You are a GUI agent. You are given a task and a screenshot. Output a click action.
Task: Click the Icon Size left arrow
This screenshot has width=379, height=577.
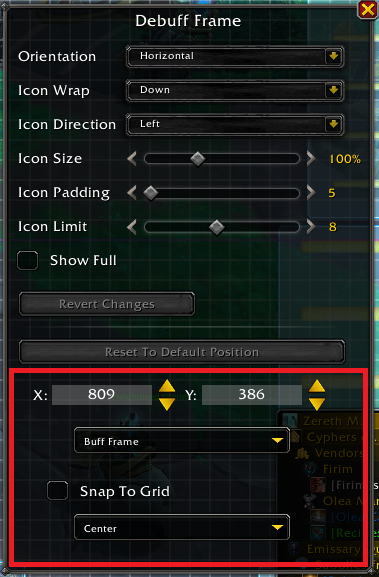[x=132, y=159]
